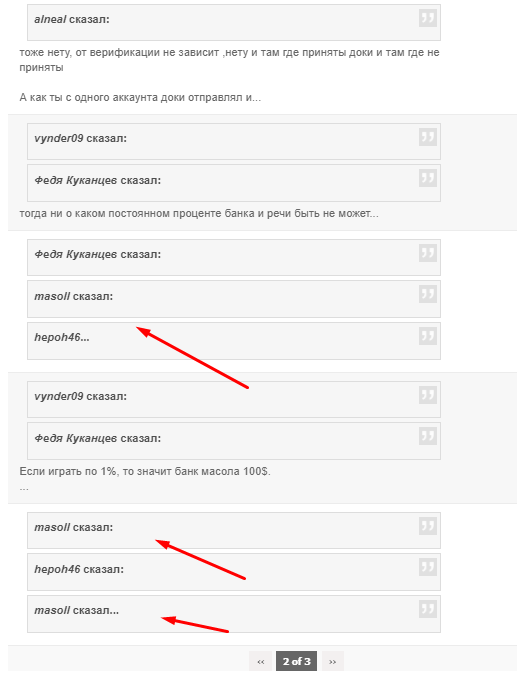The height and width of the screenshot is (682, 517).
Task: Click quote icon in first masoll сказал box
Action: point(427,294)
